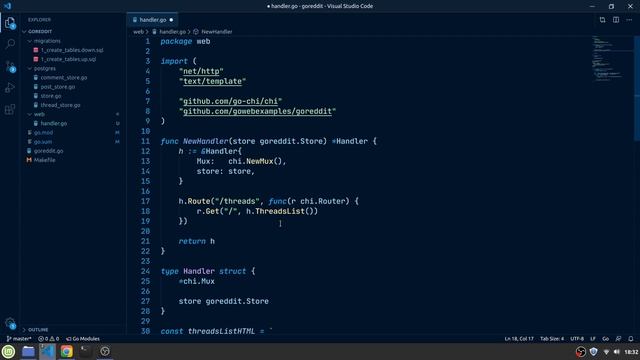Open OBS Studio taskbar button
640x360 pixels.
tap(105, 351)
